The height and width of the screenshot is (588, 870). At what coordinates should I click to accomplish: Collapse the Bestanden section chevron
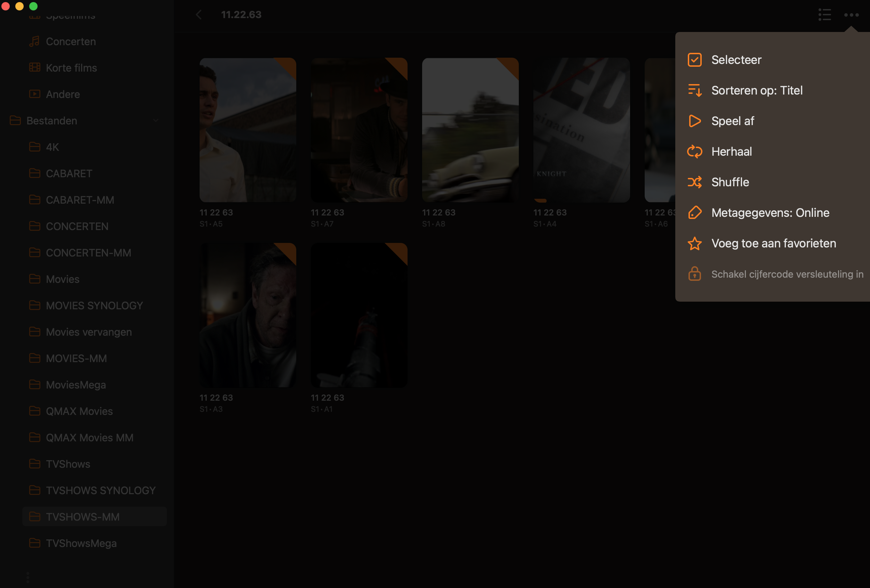156,121
